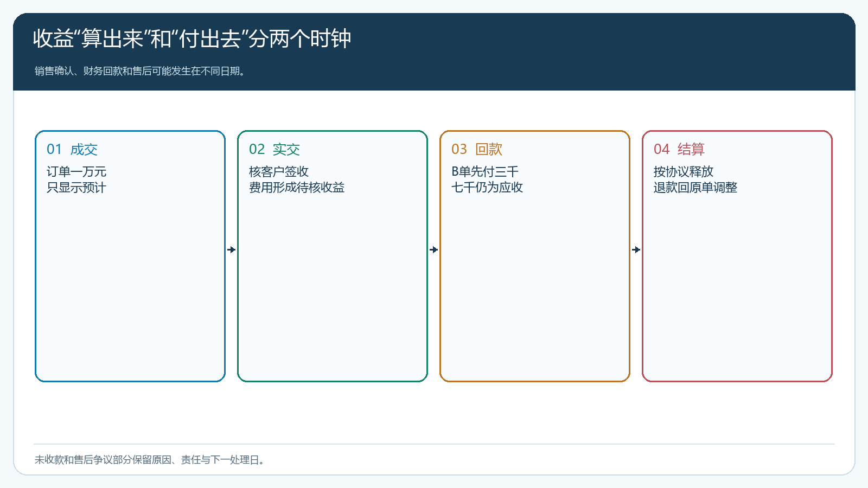Click the arrow between 实交 and 回款 cards

pos(434,250)
